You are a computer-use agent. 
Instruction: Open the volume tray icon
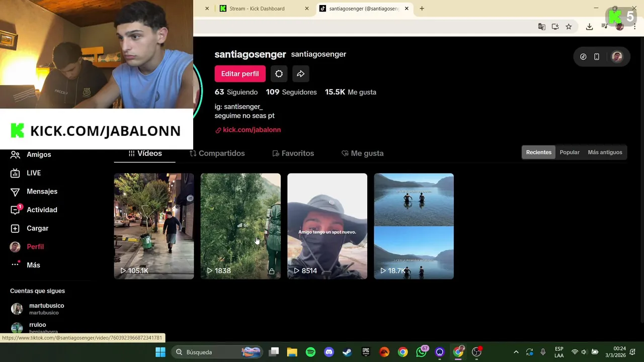(584, 352)
